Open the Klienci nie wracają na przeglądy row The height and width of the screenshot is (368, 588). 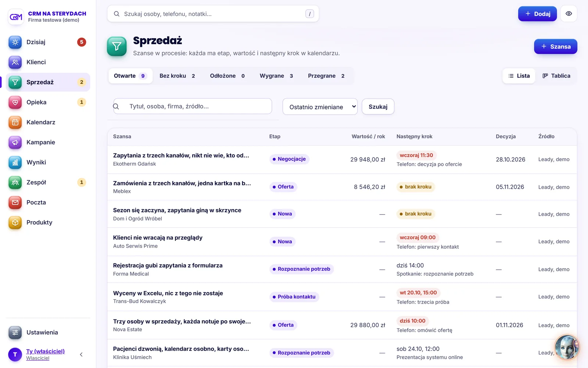pyautogui.click(x=342, y=242)
